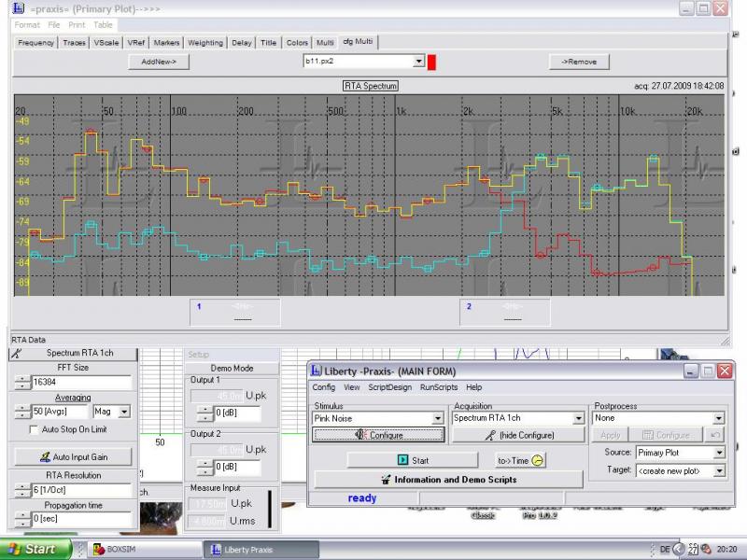
Task: Click the to->Time clock button
Action: coord(520,460)
